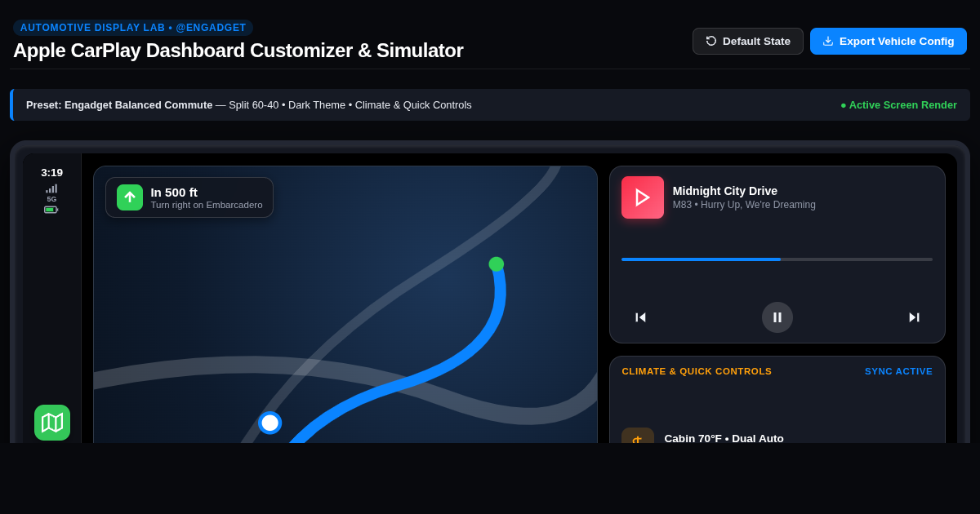
Task: Click the CarPlay Dashboard Customizer title
Action: pos(238,51)
